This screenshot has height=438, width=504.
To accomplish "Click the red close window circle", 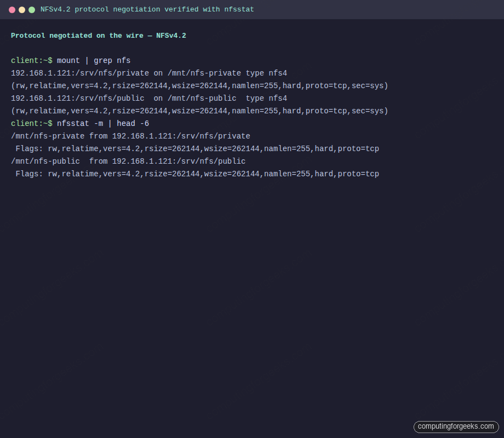I will coord(12,9).
